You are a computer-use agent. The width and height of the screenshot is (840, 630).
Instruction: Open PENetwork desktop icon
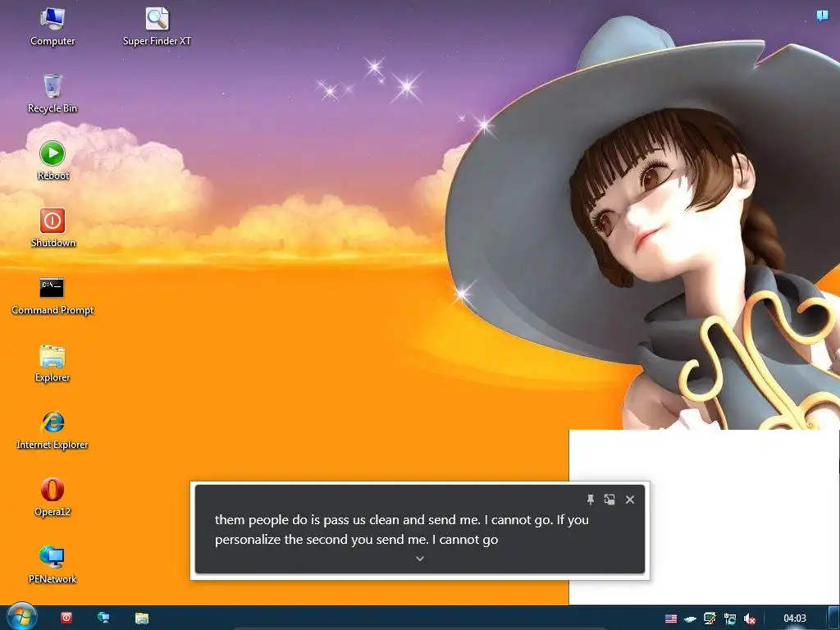52,564
